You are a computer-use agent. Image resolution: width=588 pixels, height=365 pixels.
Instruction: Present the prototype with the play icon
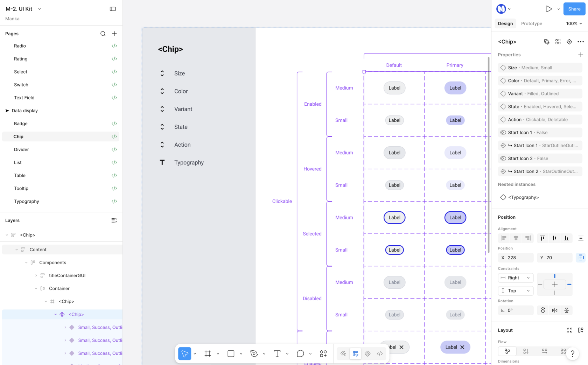click(548, 9)
